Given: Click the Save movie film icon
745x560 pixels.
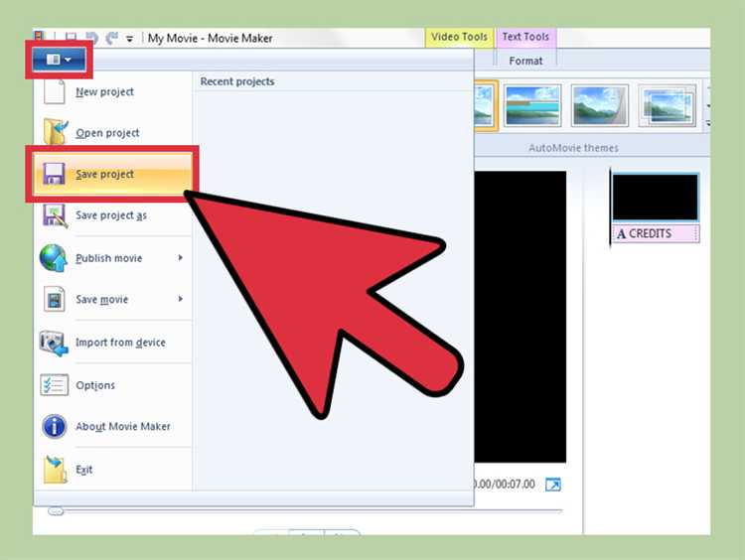Looking at the screenshot, I should [55, 299].
